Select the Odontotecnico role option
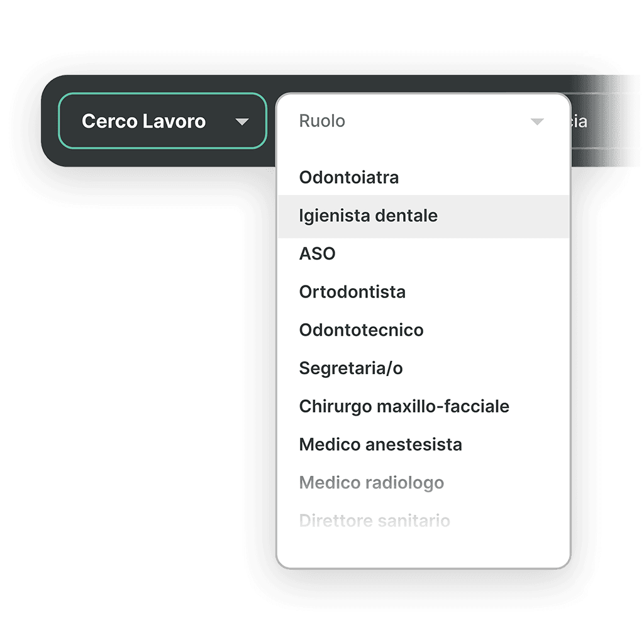 tap(361, 330)
